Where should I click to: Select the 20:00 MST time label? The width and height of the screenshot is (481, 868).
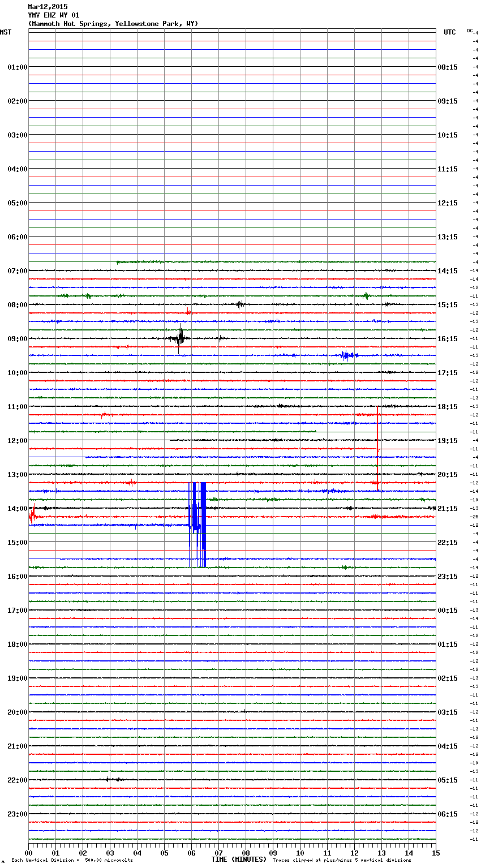(x=18, y=712)
